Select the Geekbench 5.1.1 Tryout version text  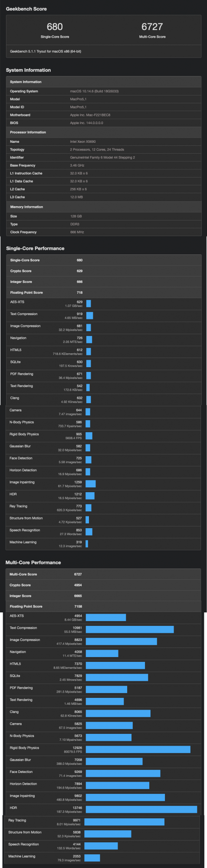click(x=46, y=51)
